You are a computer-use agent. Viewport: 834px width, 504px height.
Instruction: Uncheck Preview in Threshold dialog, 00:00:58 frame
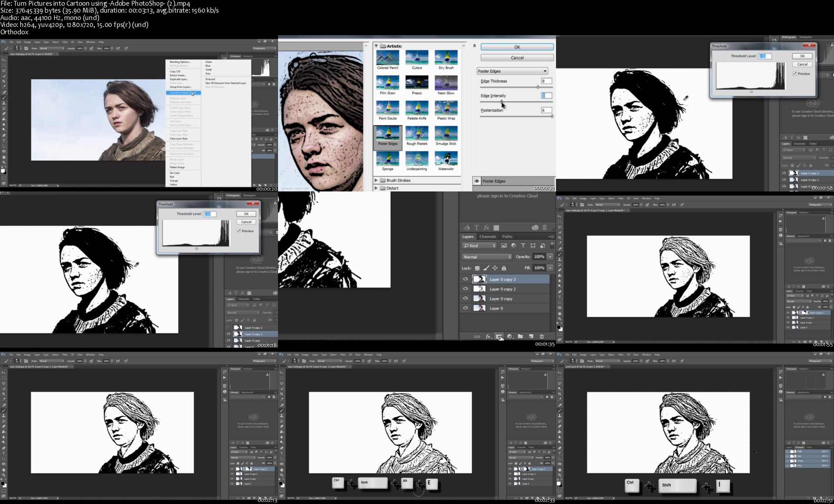coord(794,74)
